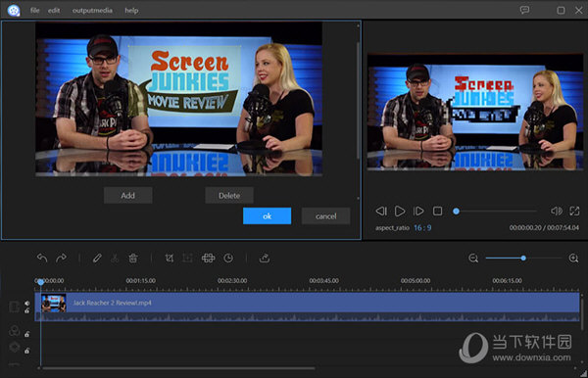Open the edit menu

click(54, 11)
